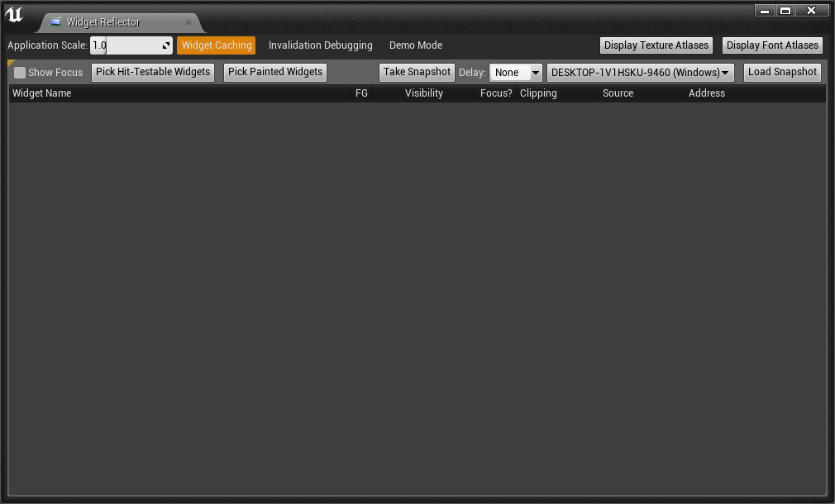835x504 pixels.
Task: Open Display Font Atlases
Action: [772, 45]
